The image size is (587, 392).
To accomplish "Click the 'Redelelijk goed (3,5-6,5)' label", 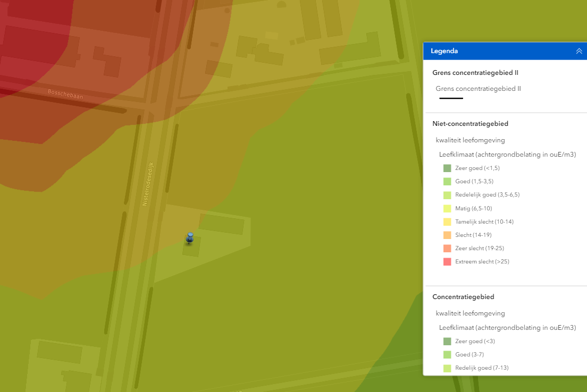I will coord(488,194).
